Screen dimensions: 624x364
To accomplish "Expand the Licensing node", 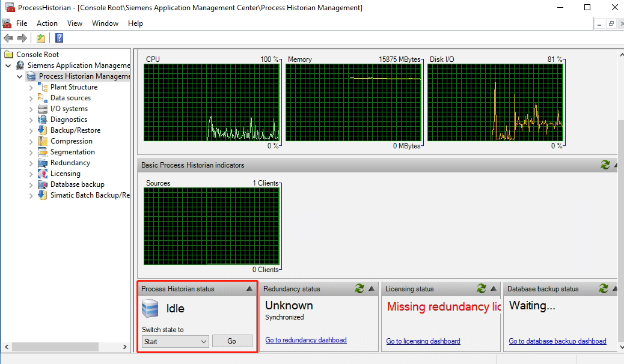I will coord(31,174).
